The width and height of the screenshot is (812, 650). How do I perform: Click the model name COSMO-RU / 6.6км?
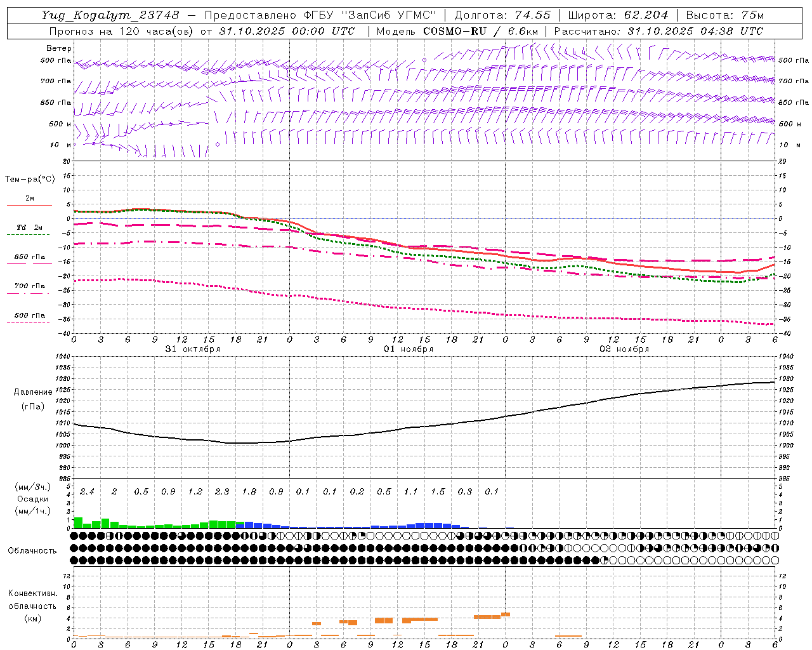tap(480, 31)
